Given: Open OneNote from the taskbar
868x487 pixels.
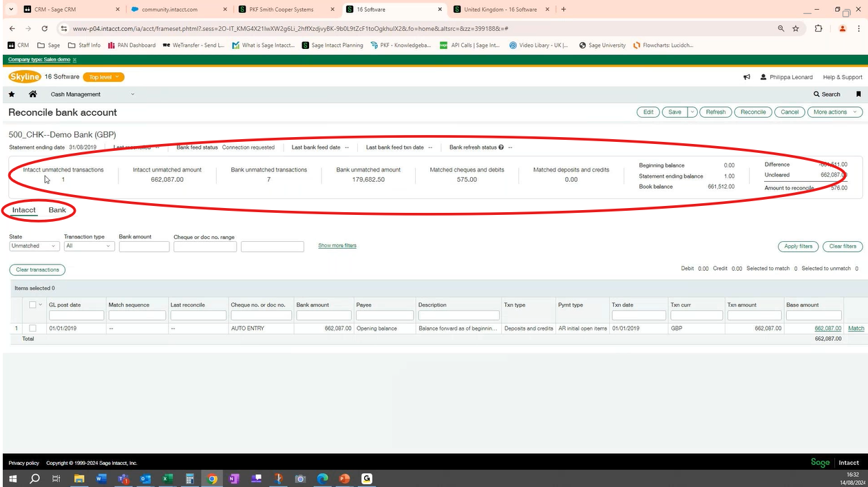Looking at the screenshot, I should click(234, 479).
